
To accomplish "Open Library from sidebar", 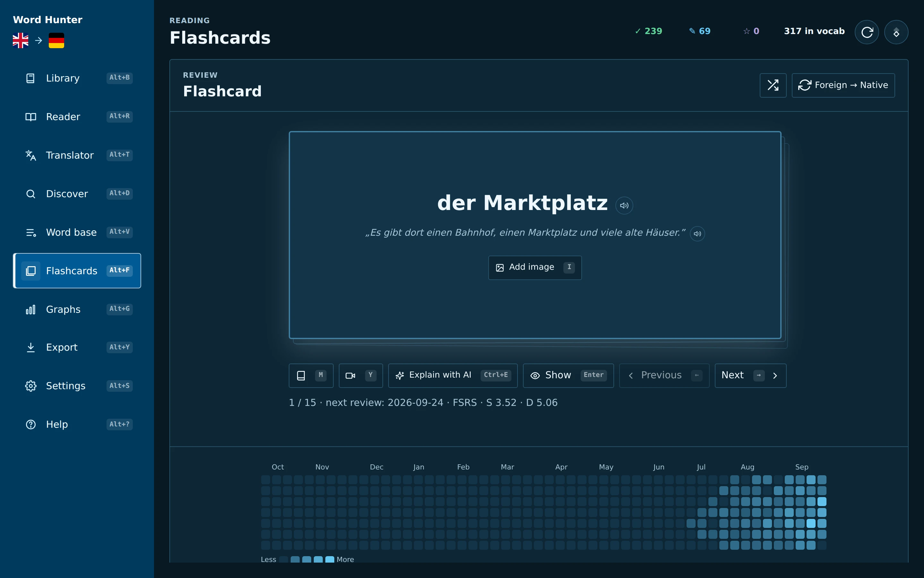I will pos(77,78).
